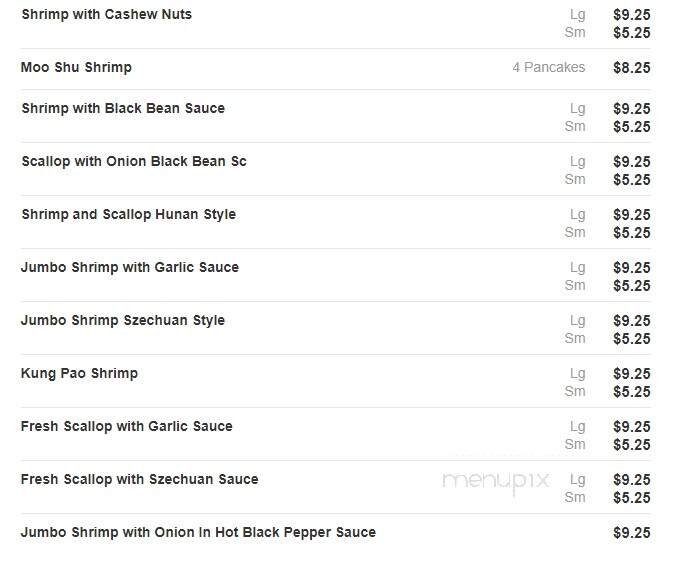Click Jumbo Shrimp with Garlic Sauce
This screenshot has height=563, width=675.
(130, 267)
